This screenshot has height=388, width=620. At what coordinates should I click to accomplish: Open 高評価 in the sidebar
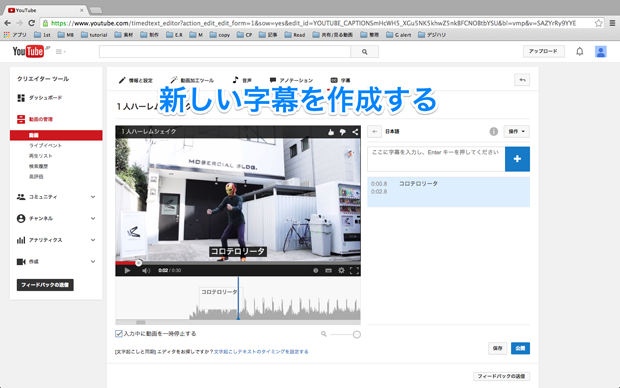pos(36,176)
